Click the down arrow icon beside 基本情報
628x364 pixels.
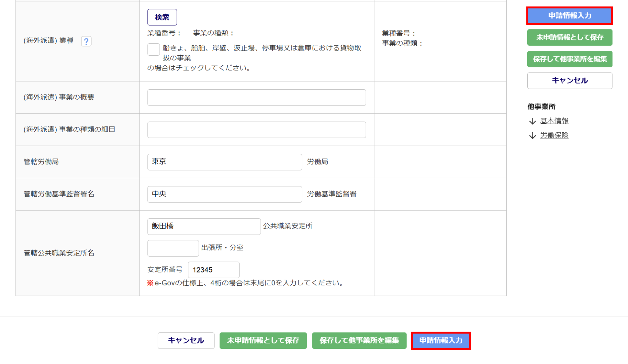click(533, 121)
